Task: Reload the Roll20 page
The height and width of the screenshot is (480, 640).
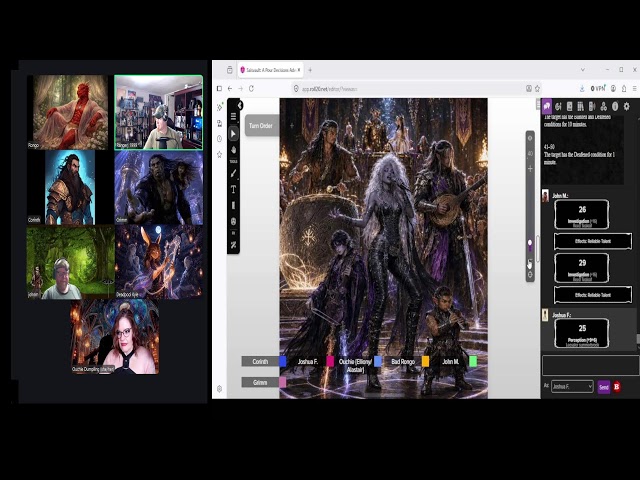Action: [251, 89]
